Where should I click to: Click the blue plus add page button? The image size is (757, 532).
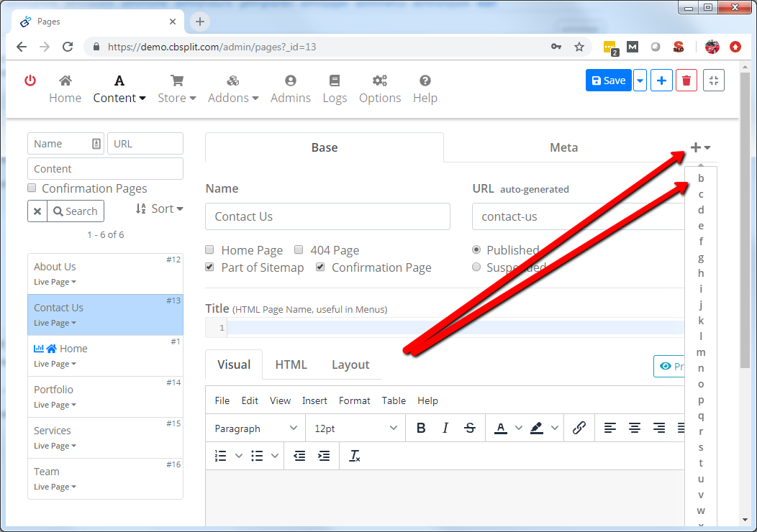click(661, 81)
